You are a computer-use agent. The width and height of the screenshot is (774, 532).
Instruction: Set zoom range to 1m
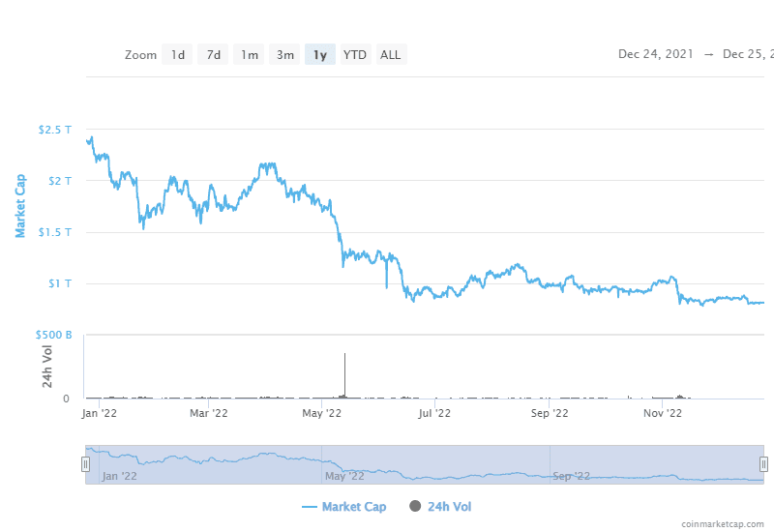click(x=250, y=55)
